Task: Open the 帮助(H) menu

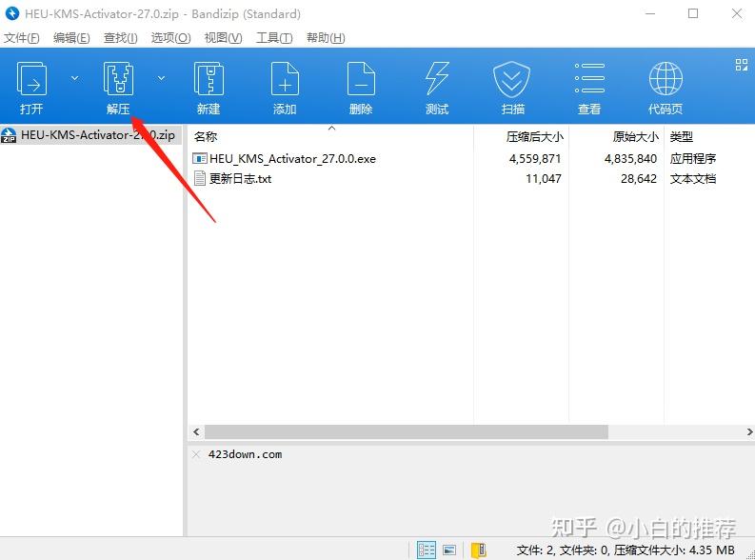Action: (x=326, y=37)
